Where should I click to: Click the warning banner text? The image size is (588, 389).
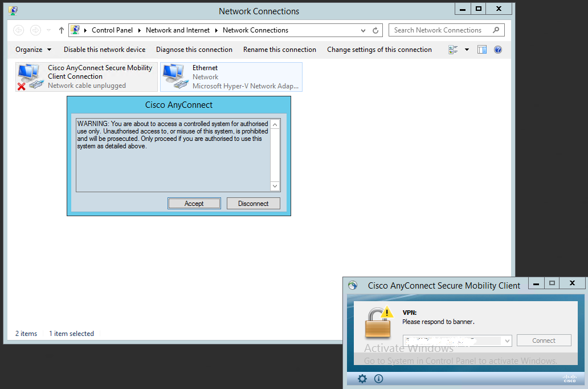click(x=173, y=135)
